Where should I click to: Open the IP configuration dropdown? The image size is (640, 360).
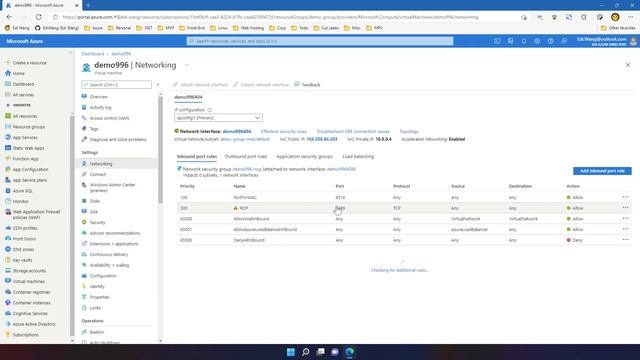pyautogui.click(x=218, y=118)
